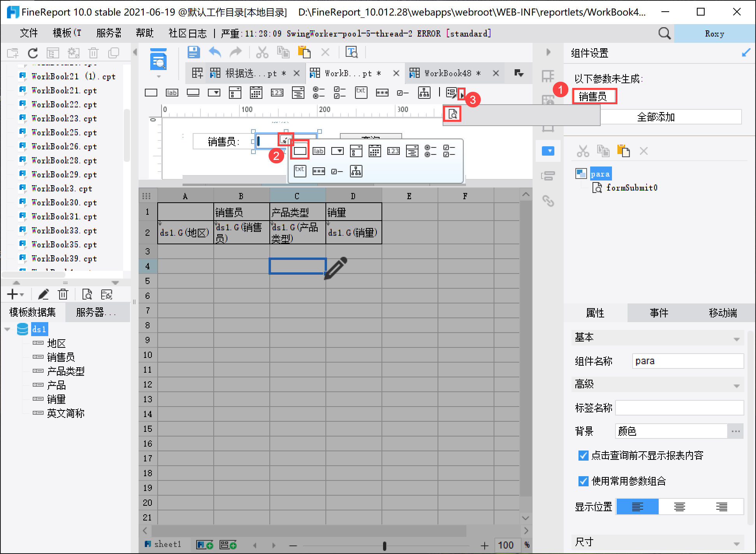Select the date widget icon in widget toolbar
The width and height of the screenshot is (756, 554).
[256, 93]
